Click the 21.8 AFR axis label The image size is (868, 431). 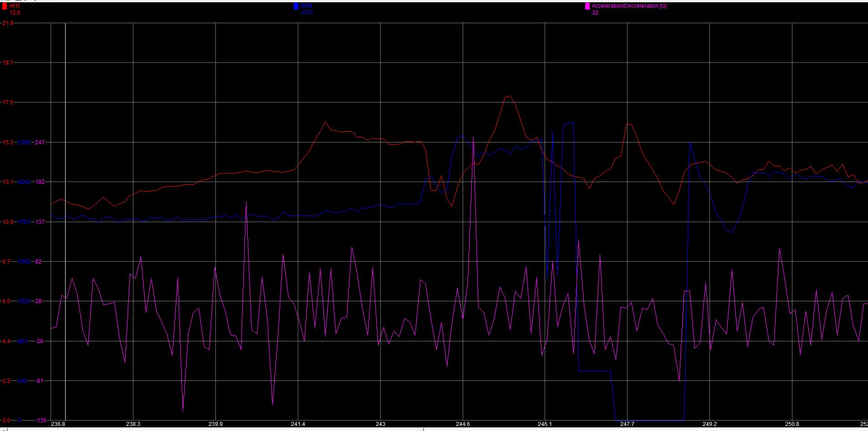pos(8,23)
